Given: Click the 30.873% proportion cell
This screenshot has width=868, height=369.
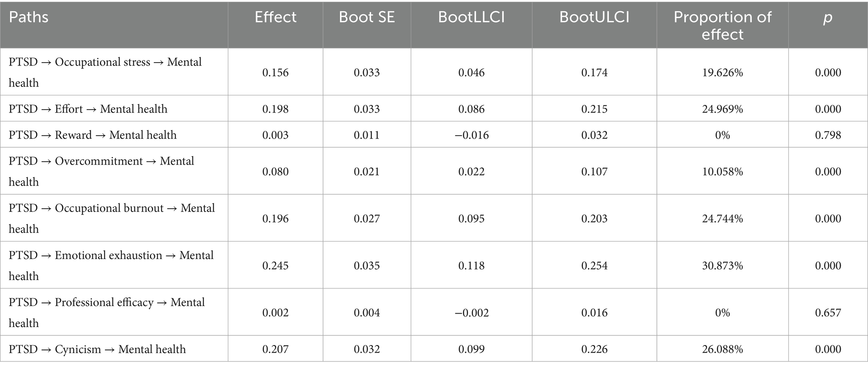Looking at the screenshot, I should 722,266.
